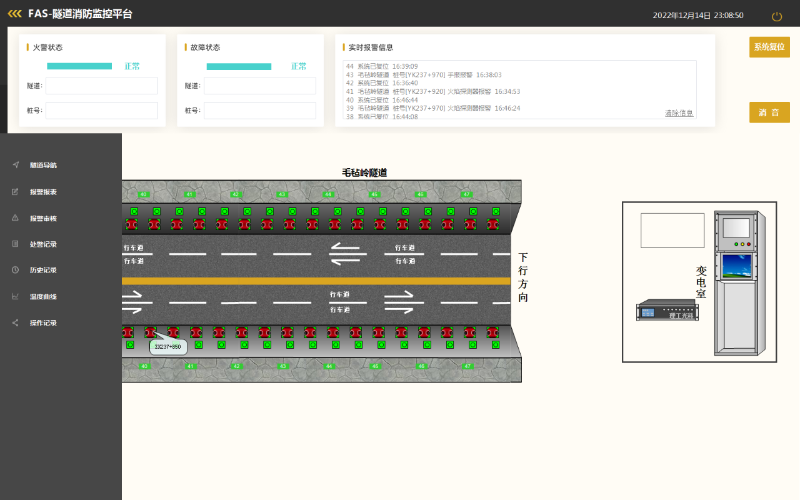
Task: Click 桩号 input field under 故障状态
Action: coord(260,111)
